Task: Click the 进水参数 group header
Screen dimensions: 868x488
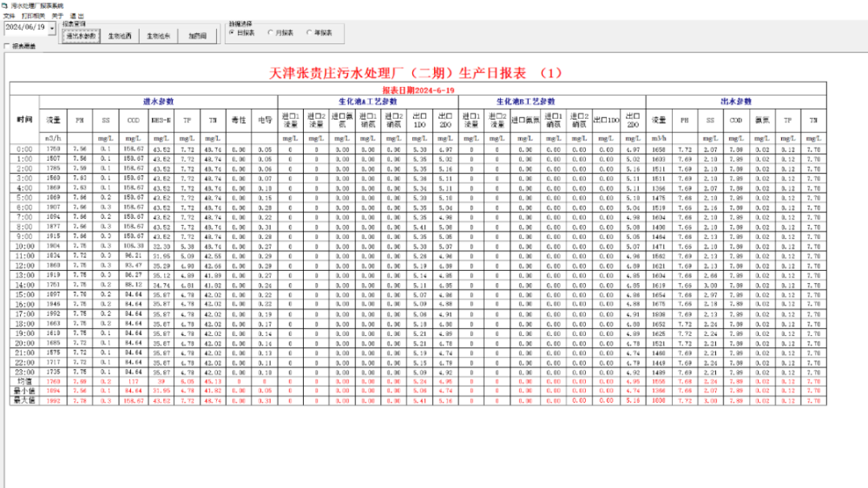Action: tap(158, 101)
